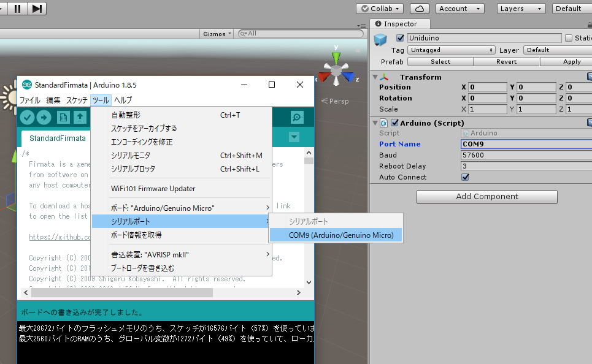Open the Layers dropdown
This screenshot has height=364, width=592.
pyautogui.click(x=521, y=9)
